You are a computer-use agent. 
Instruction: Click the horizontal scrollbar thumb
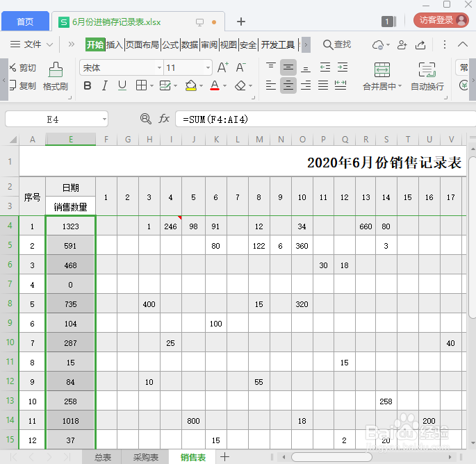click(331, 457)
